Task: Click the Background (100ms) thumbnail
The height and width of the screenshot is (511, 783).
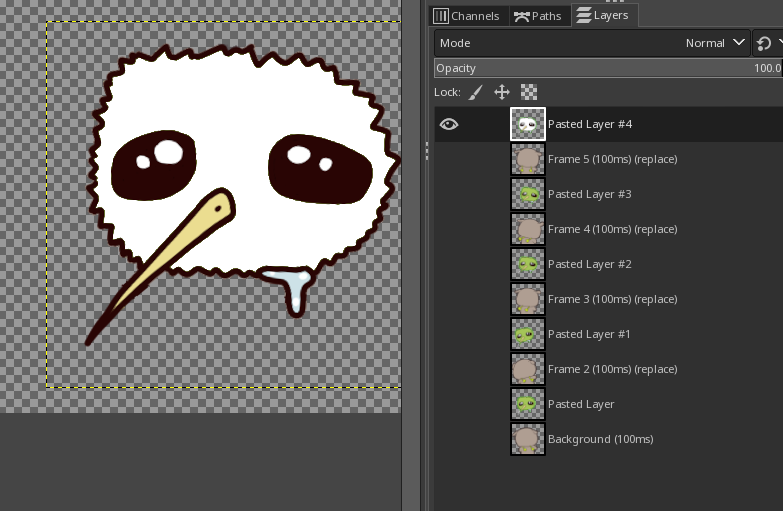Action: click(528, 439)
